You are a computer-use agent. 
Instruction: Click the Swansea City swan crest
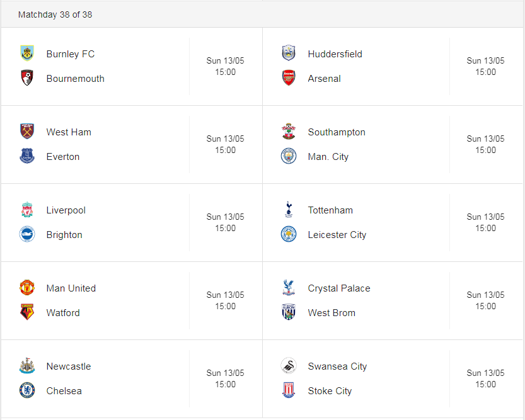(x=289, y=365)
